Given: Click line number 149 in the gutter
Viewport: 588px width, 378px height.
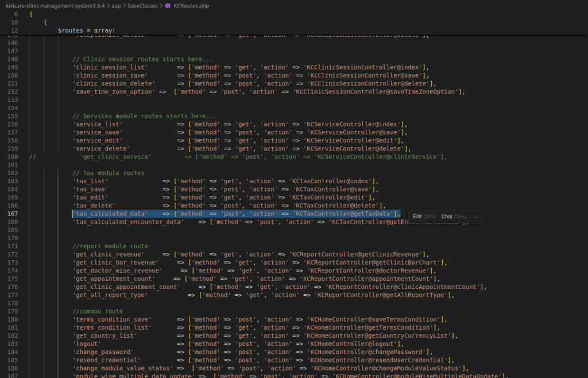Looking at the screenshot, I should point(13,67).
